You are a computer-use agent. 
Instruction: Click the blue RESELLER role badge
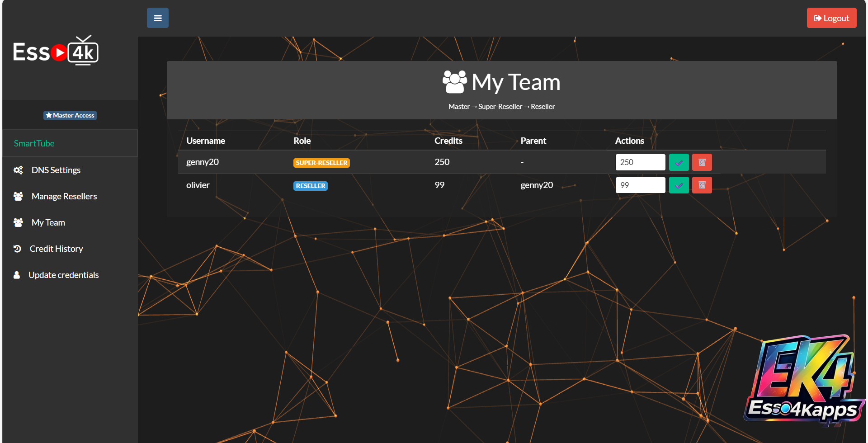[310, 186]
